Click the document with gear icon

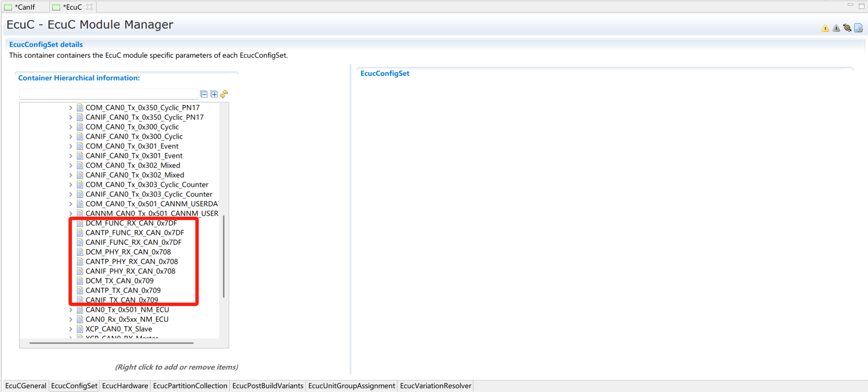(x=858, y=28)
